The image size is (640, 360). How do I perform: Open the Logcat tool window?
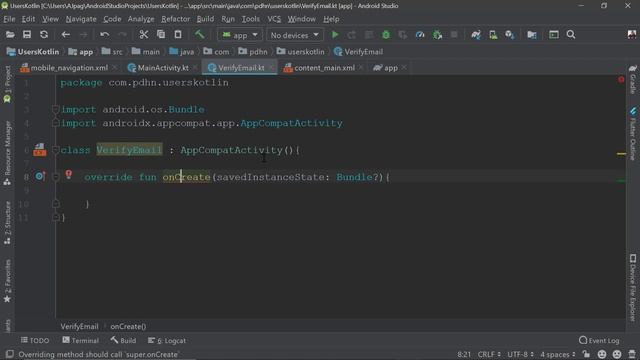(167, 340)
